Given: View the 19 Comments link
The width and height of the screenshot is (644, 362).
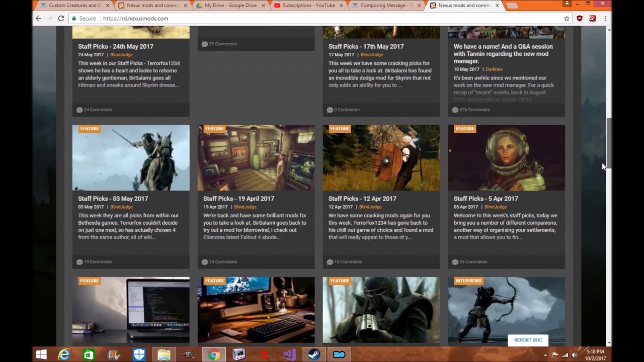Looking at the screenshot, I should pyautogui.click(x=94, y=262).
